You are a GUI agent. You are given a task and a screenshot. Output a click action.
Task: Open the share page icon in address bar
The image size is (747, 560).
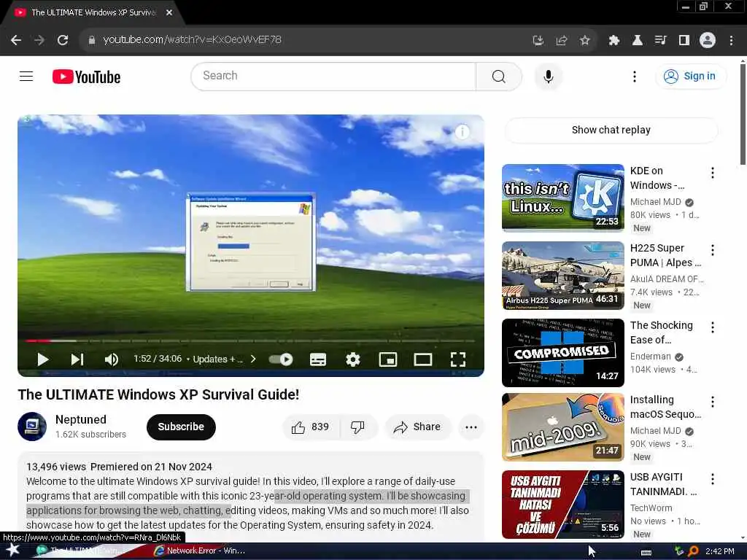coord(562,41)
